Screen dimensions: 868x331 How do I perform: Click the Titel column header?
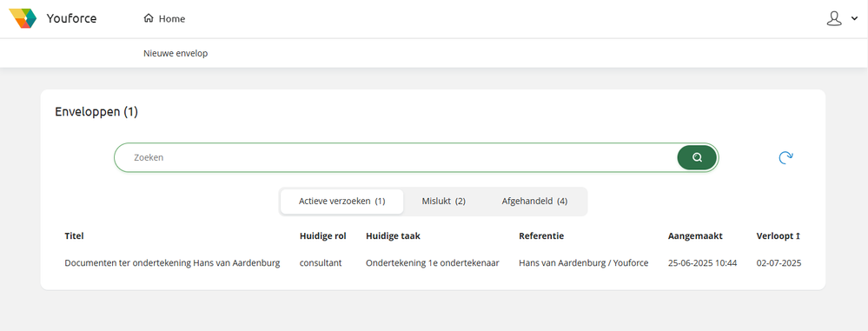[74, 235]
